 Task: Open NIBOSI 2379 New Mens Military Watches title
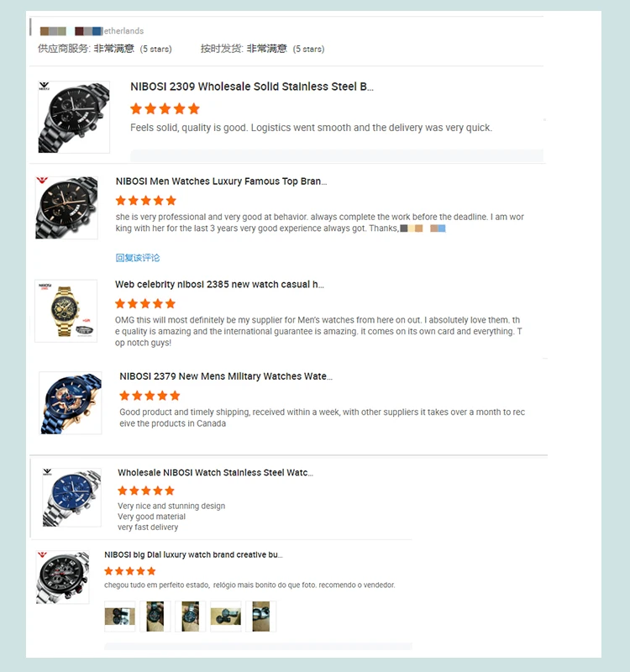pyautogui.click(x=226, y=376)
